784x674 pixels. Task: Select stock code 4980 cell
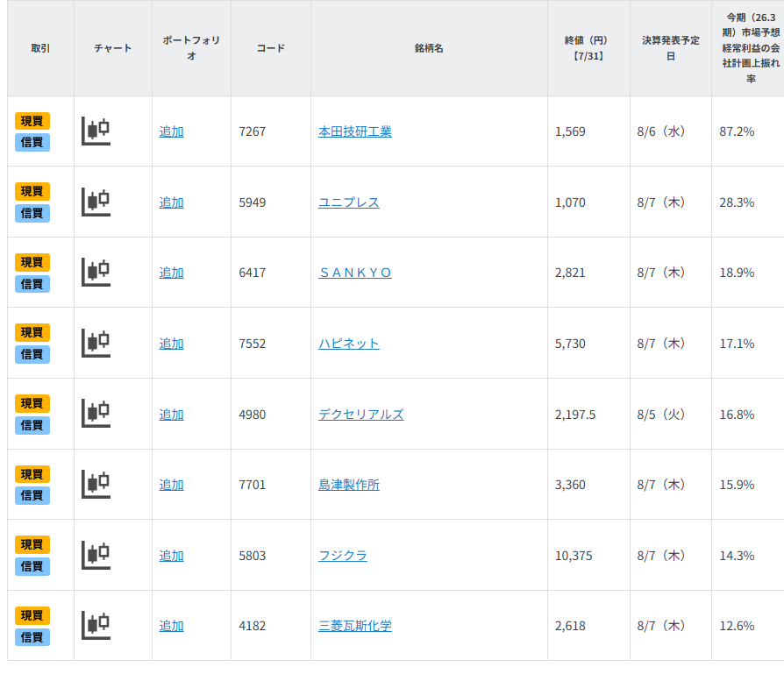[x=271, y=415]
